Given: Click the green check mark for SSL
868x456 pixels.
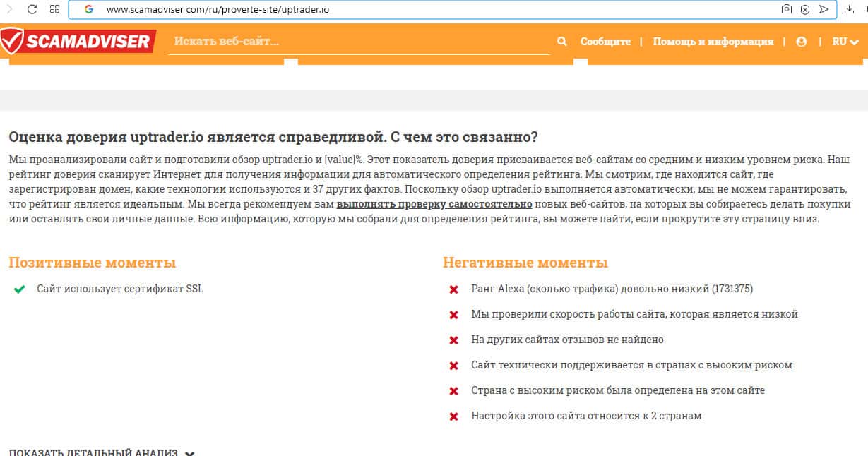Looking at the screenshot, I should pos(20,289).
